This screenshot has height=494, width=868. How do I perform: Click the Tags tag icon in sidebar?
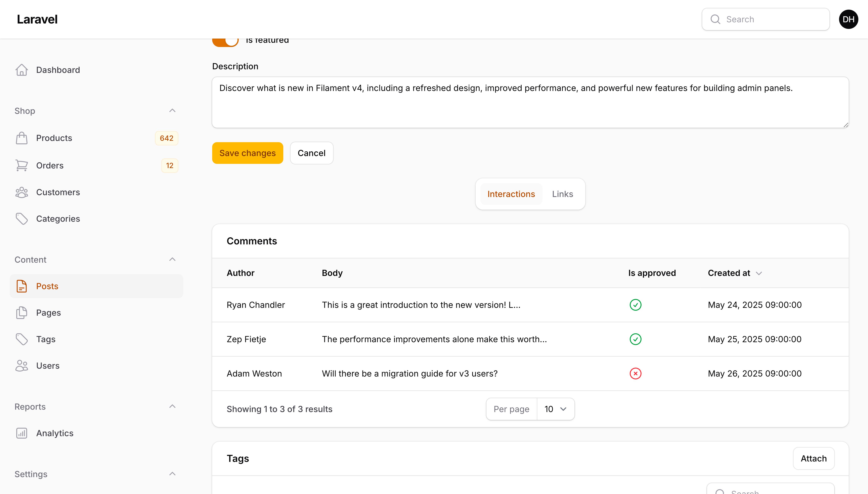[x=22, y=339]
